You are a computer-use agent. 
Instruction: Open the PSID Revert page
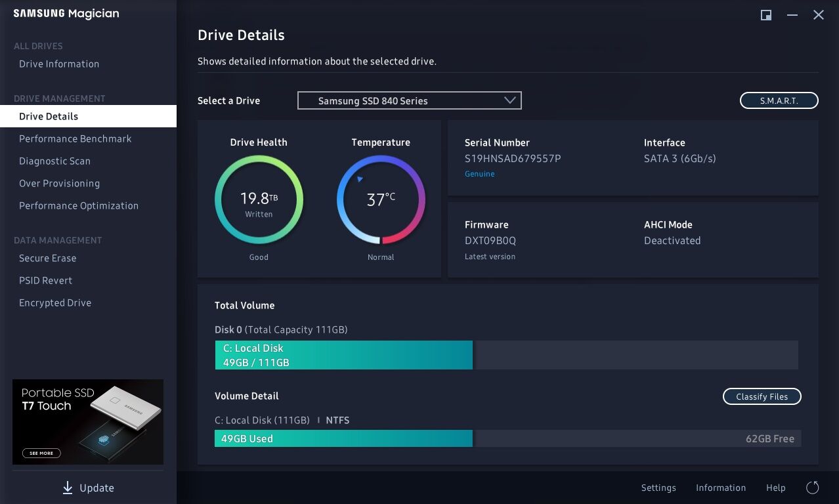click(x=46, y=280)
